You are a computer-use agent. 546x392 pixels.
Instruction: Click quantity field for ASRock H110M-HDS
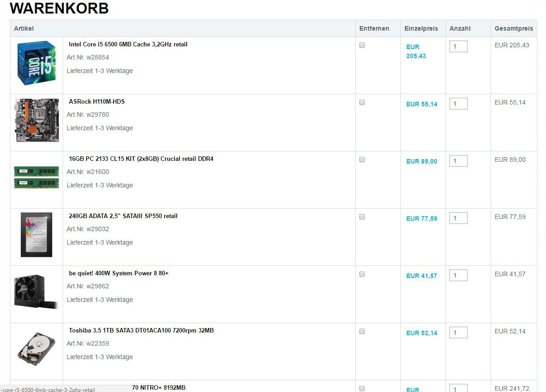[459, 104]
